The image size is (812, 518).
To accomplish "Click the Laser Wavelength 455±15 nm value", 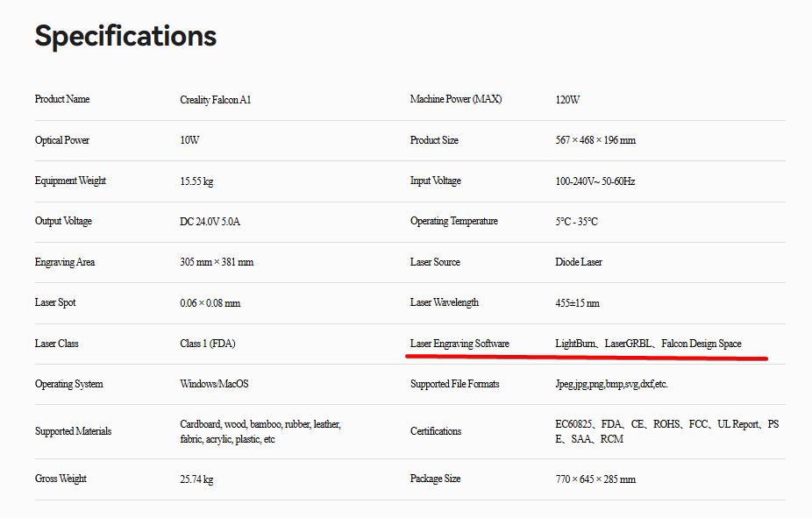I will [577, 303].
